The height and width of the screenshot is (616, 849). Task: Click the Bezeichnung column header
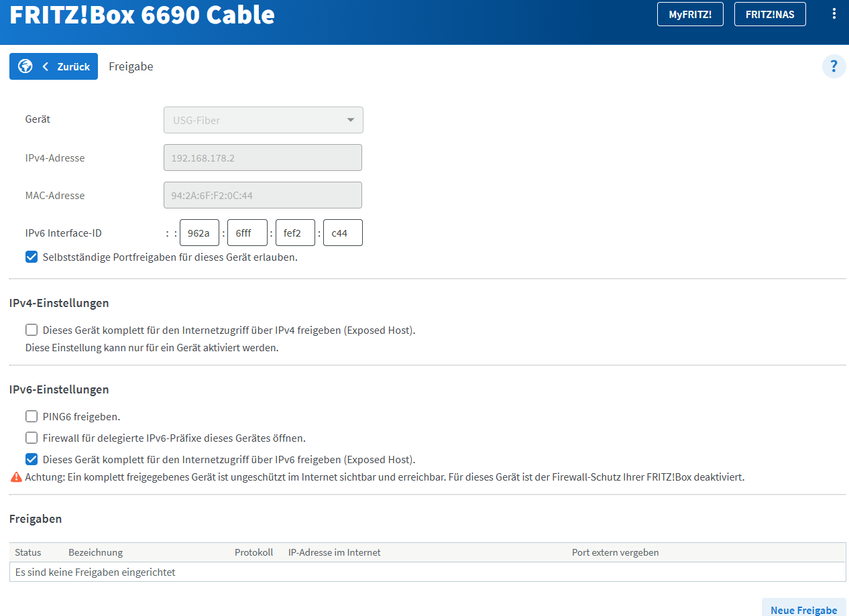[x=95, y=552]
